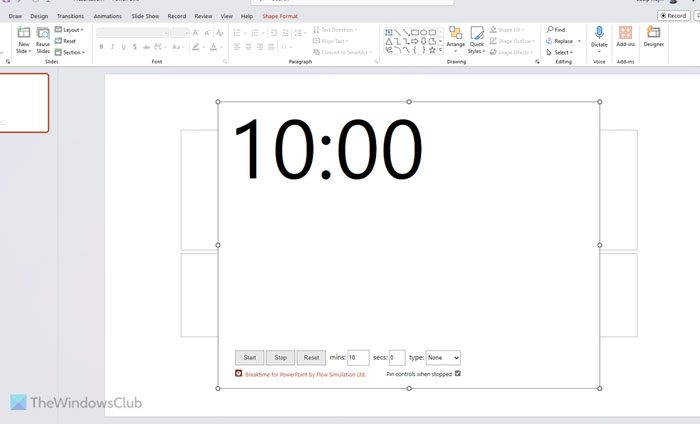Toggle Center alignment button

point(249,47)
